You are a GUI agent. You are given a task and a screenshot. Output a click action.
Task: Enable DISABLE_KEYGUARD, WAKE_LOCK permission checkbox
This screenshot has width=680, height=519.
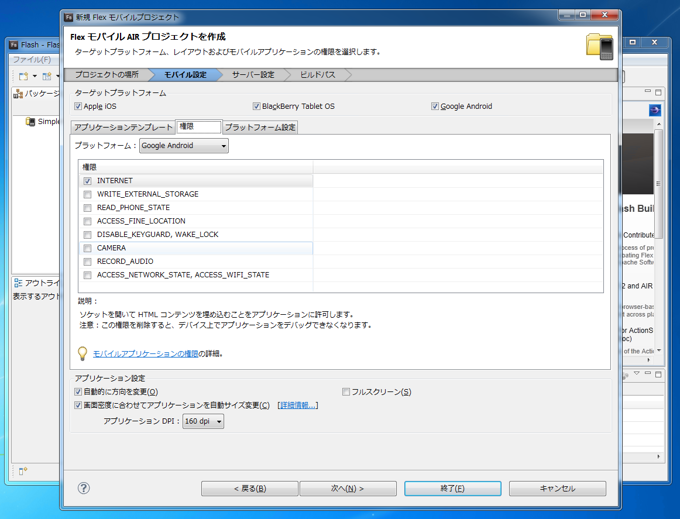coord(88,235)
